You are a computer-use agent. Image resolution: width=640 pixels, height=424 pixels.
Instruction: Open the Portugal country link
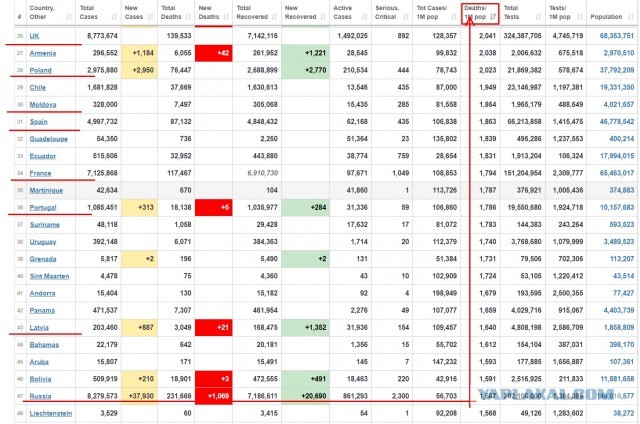click(x=43, y=207)
